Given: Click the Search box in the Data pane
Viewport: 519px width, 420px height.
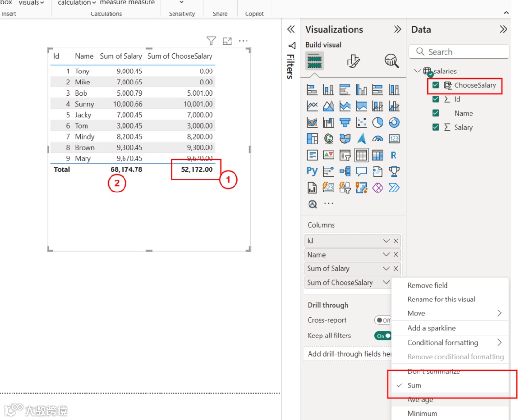Looking at the screenshot, I should (x=459, y=51).
